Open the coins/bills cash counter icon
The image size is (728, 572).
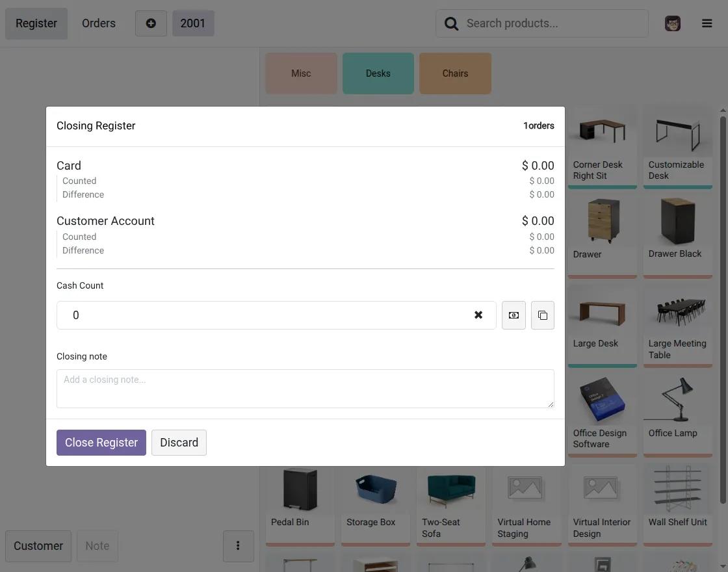(x=513, y=315)
